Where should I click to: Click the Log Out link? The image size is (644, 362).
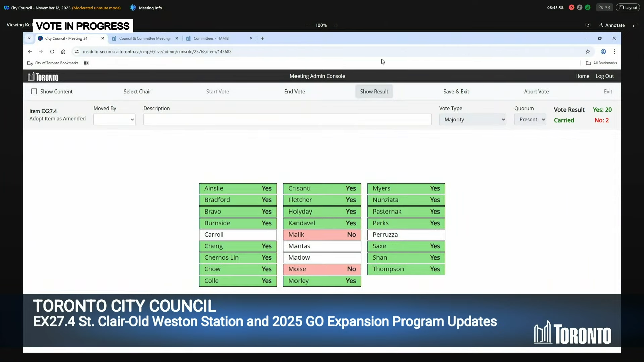604,76
